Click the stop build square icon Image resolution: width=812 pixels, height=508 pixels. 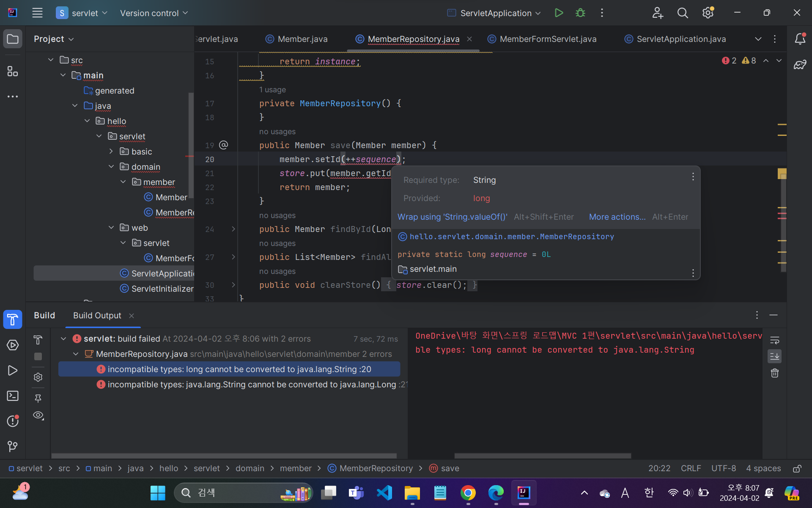[x=38, y=356]
